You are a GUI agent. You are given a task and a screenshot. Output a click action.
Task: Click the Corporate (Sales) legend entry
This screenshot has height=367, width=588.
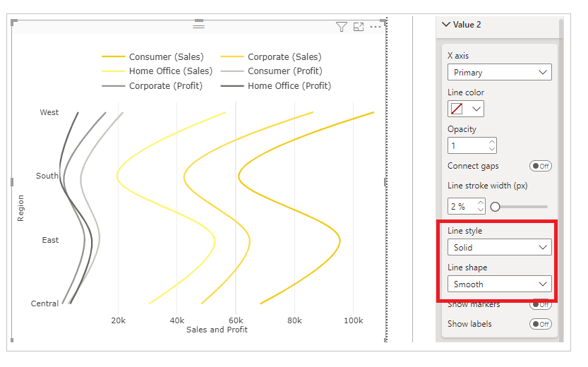point(271,56)
